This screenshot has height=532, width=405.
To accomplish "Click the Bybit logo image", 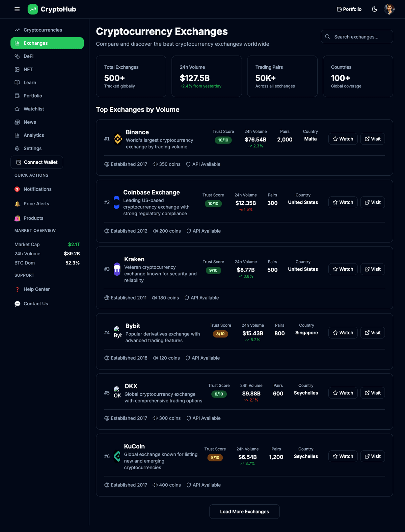I will coord(117,332).
